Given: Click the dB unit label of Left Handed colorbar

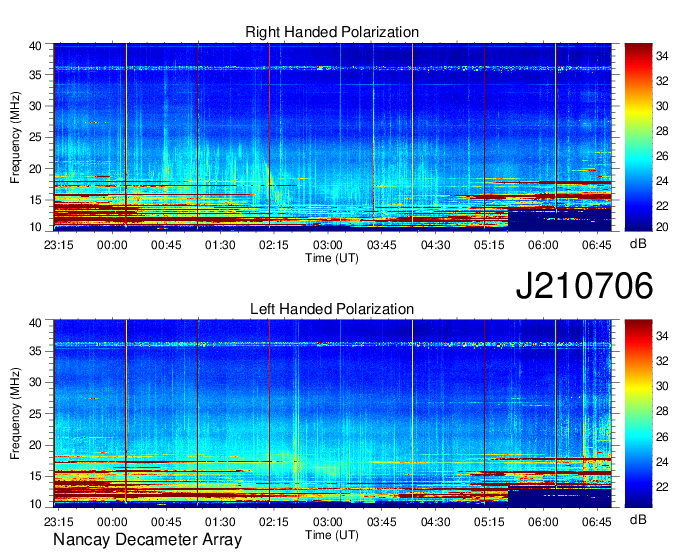Looking at the screenshot, I should pos(638,520).
